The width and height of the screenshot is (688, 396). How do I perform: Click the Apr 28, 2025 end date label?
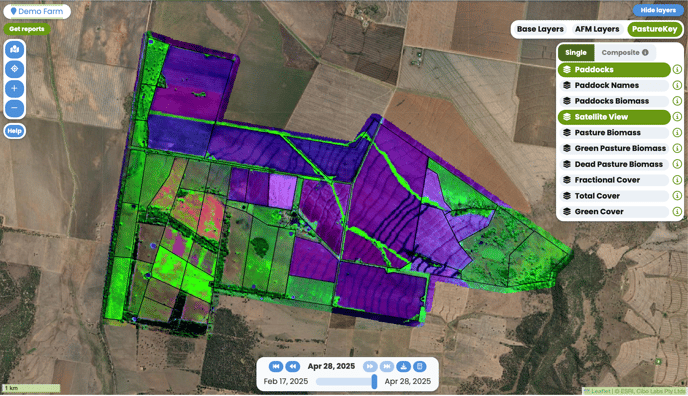tap(408, 382)
